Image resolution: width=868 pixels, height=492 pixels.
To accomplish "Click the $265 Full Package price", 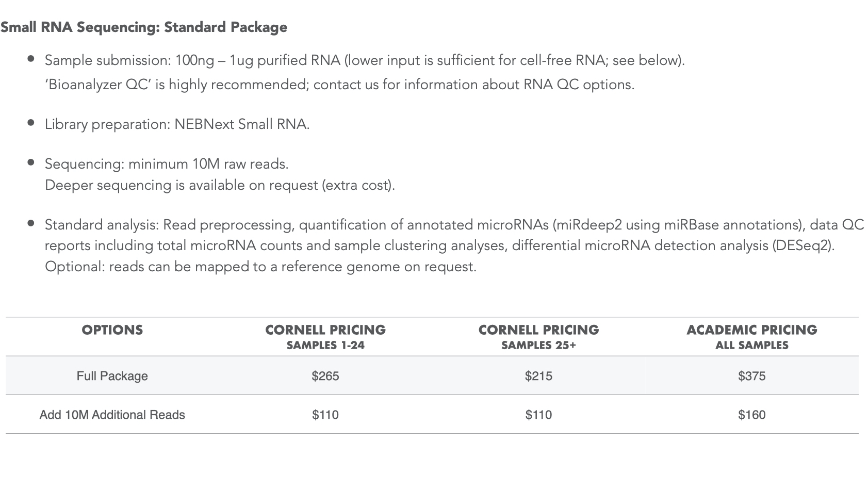I will pyautogui.click(x=325, y=376).
